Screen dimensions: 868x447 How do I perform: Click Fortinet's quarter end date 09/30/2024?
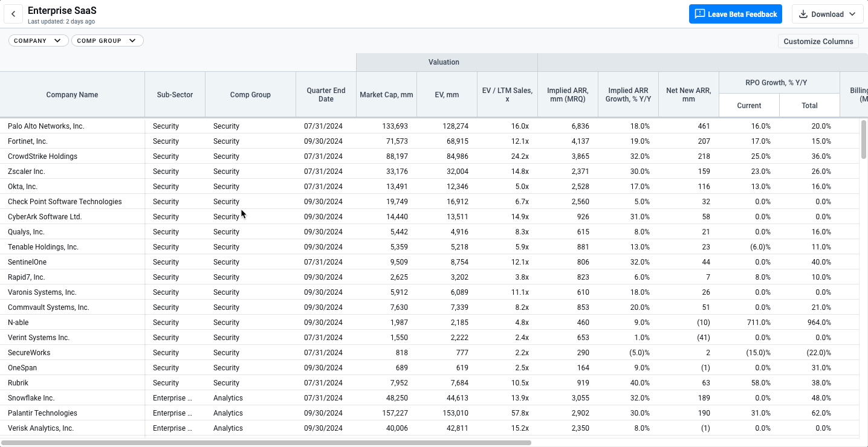click(x=323, y=141)
